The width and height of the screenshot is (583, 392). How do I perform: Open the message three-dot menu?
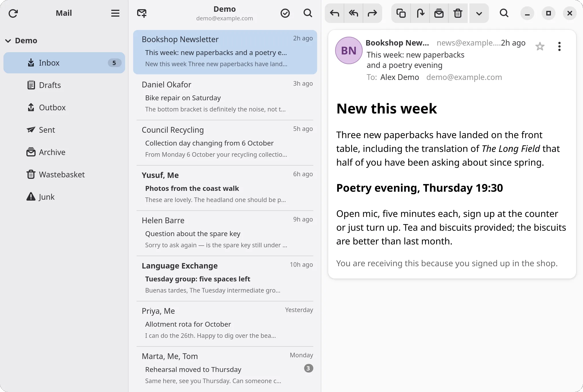[x=559, y=46]
